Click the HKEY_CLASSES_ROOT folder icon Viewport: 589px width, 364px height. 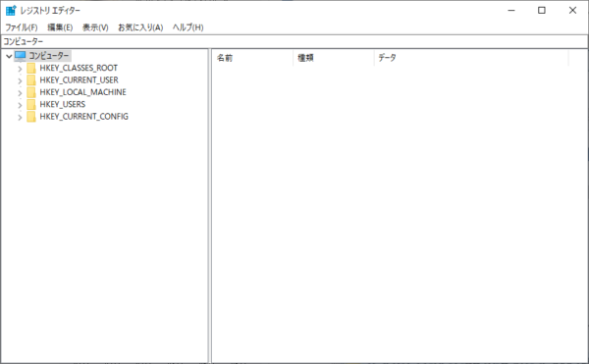click(x=31, y=69)
